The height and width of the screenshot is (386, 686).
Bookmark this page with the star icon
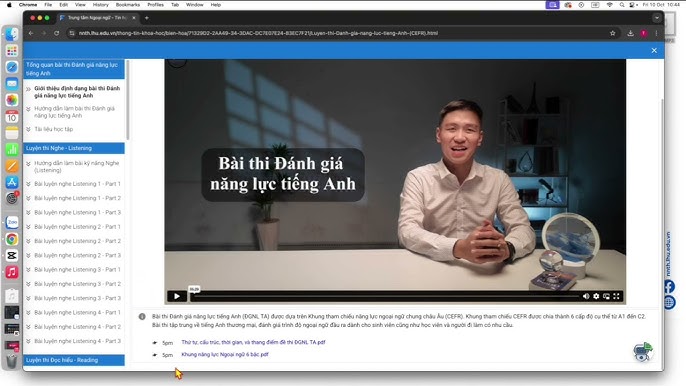tap(612, 33)
